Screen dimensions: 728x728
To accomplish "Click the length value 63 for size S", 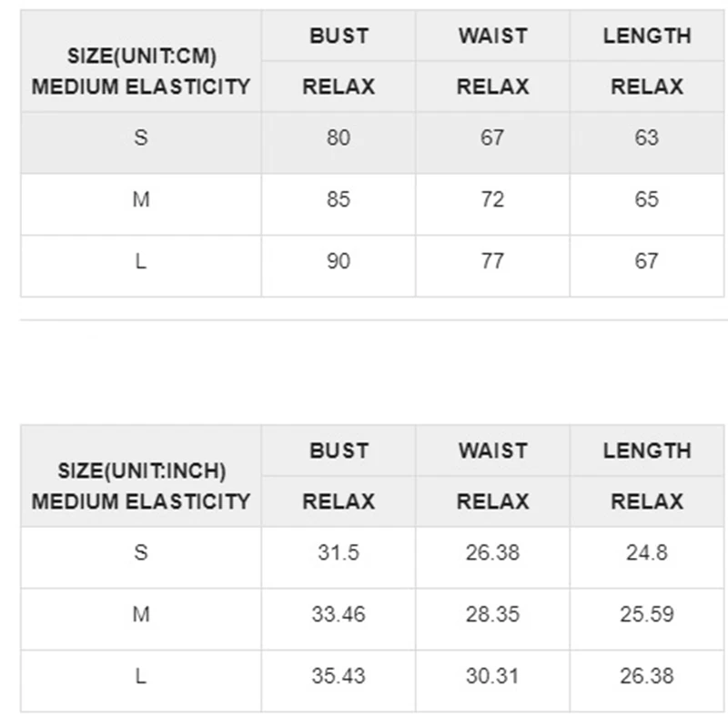I will [x=647, y=138].
